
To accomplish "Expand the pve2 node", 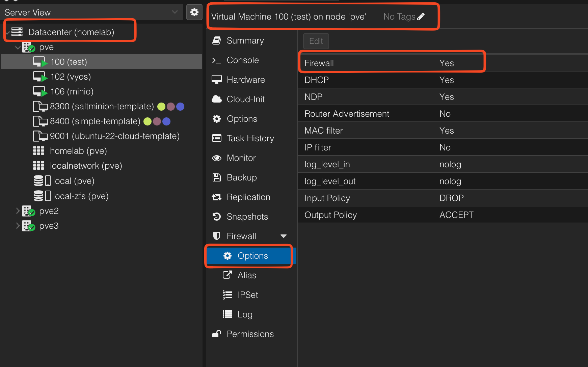I will click(18, 211).
